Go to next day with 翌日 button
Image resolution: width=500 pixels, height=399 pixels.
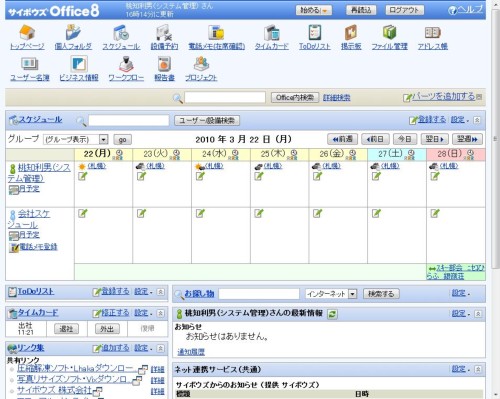click(x=435, y=139)
